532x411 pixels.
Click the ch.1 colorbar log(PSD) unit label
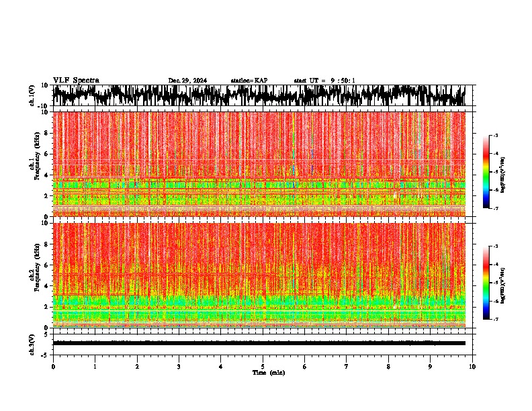click(x=503, y=175)
